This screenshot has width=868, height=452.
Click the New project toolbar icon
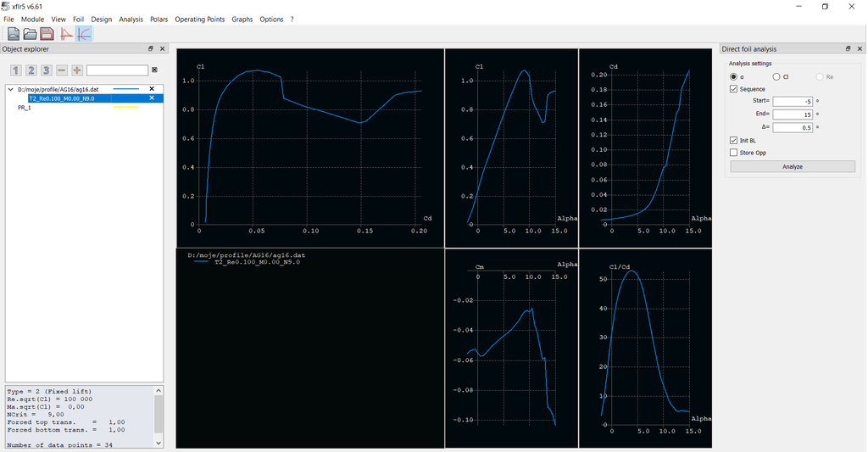(14, 34)
